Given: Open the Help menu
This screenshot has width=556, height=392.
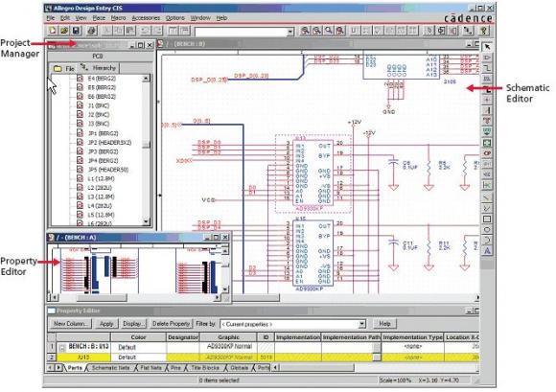Looking at the screenshot, I should pyautogui.click(x=221, y=17).
